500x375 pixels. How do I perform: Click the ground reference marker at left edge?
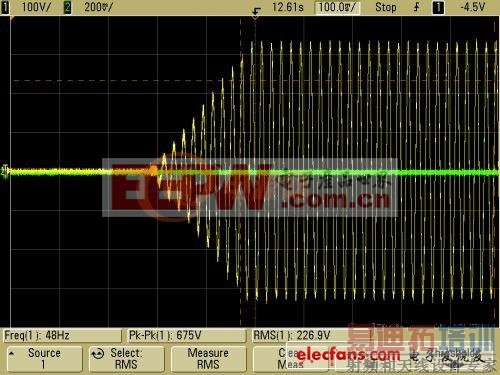(x=5, y=171)
